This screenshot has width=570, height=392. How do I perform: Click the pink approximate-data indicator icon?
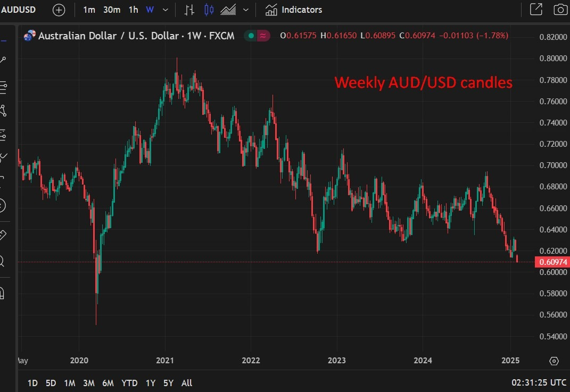[x=263, y=36]
